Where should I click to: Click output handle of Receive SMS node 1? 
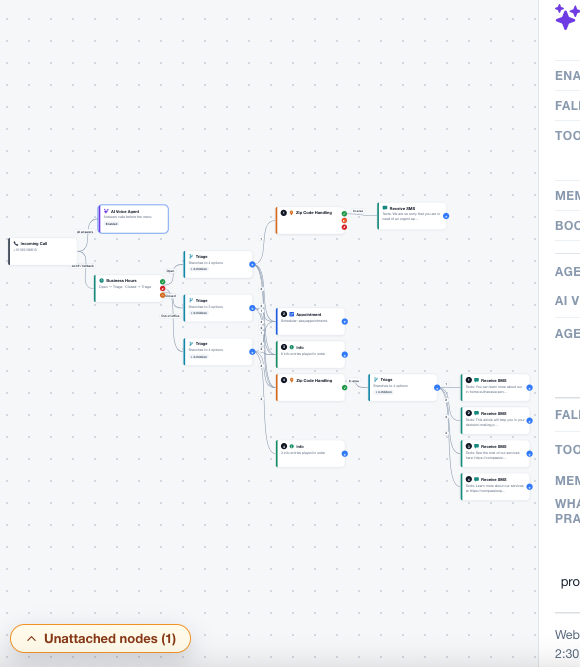529,388
